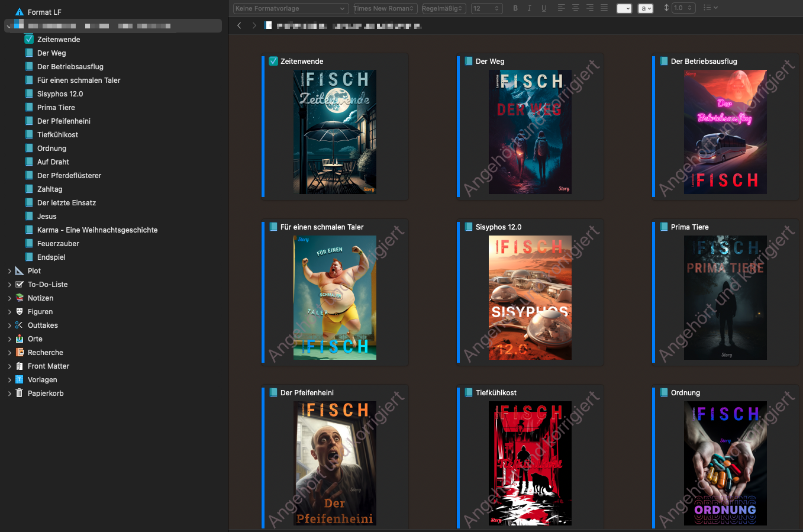This screenshot has height=532, width=803.
Task: Expand the Recherche folder in binder
Action: (9, 353)
